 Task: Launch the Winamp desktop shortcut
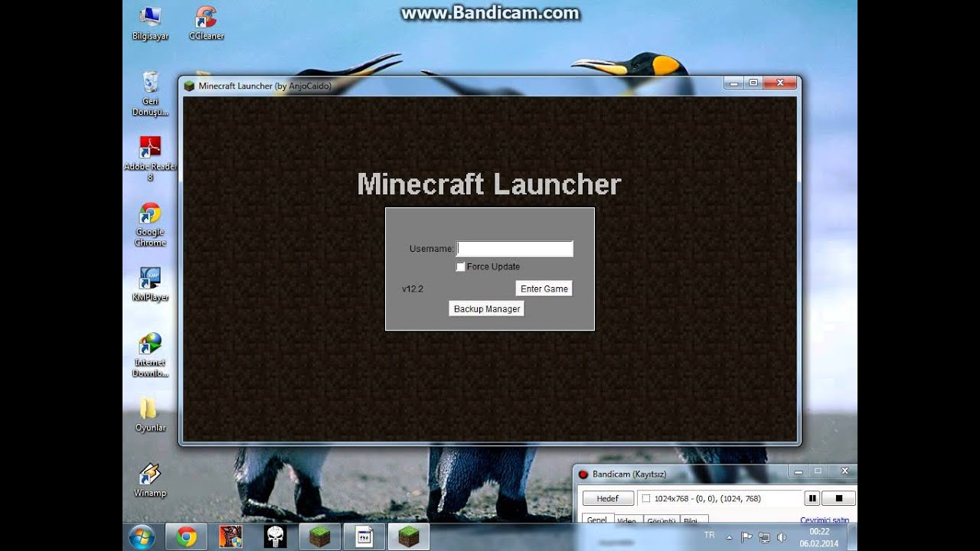pos(150,480)
